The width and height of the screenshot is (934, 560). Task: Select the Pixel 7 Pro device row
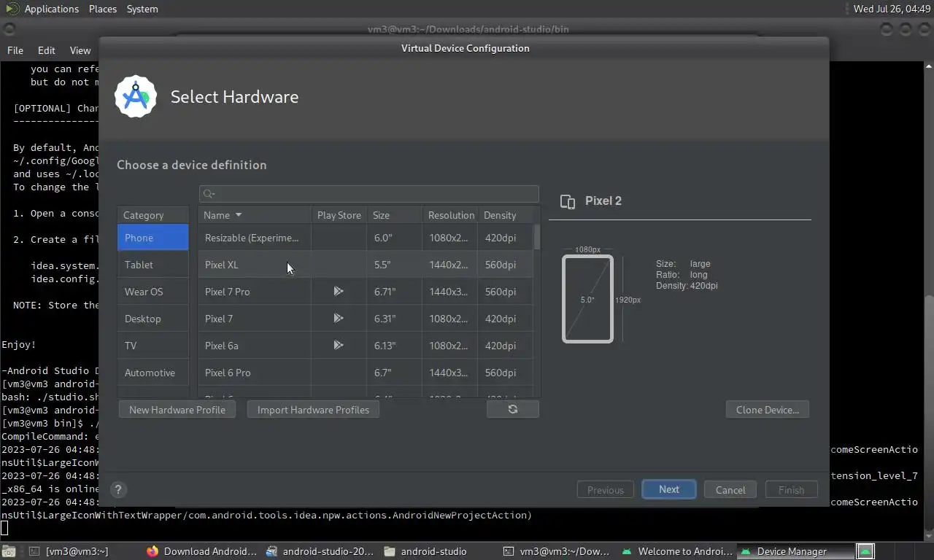(366, 292)
